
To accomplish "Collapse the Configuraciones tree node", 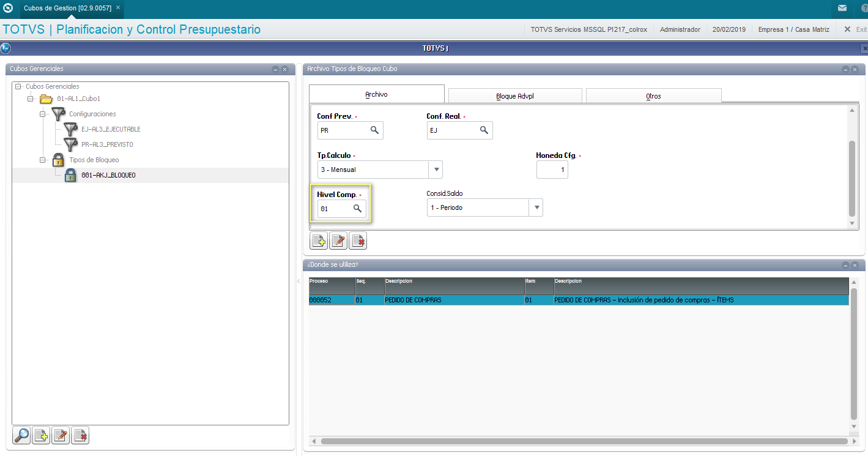I will tap(43, 114).
